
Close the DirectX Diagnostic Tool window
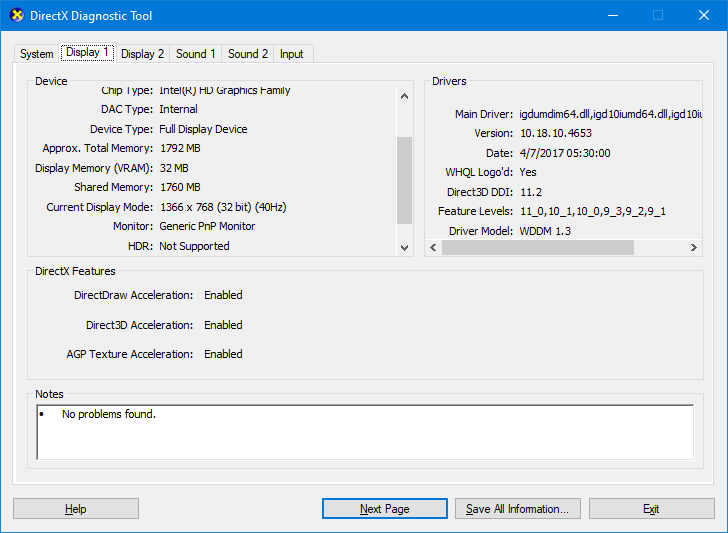click(x=703, y=16)
